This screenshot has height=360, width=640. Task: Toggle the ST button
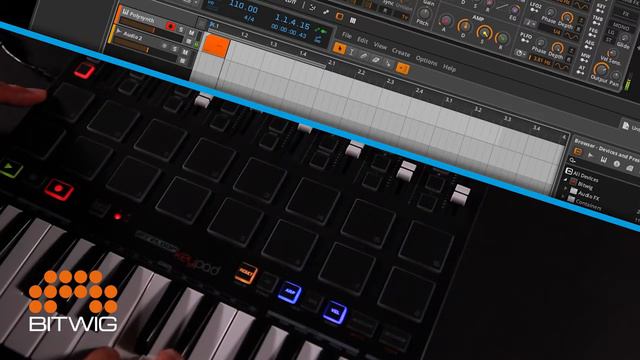coord(609,40)
